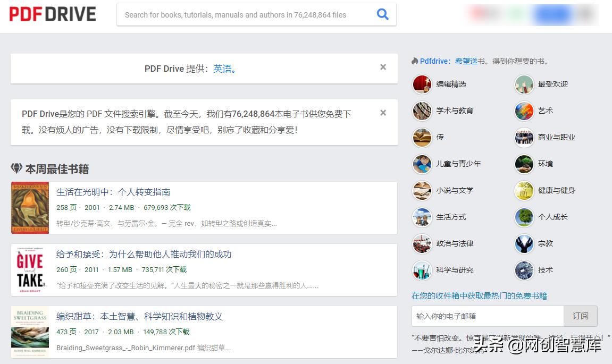Open the 科学与研究 category icon
The width and height of the screenshot is (612, 364).
pyautogui.click(x=422, y=270)
